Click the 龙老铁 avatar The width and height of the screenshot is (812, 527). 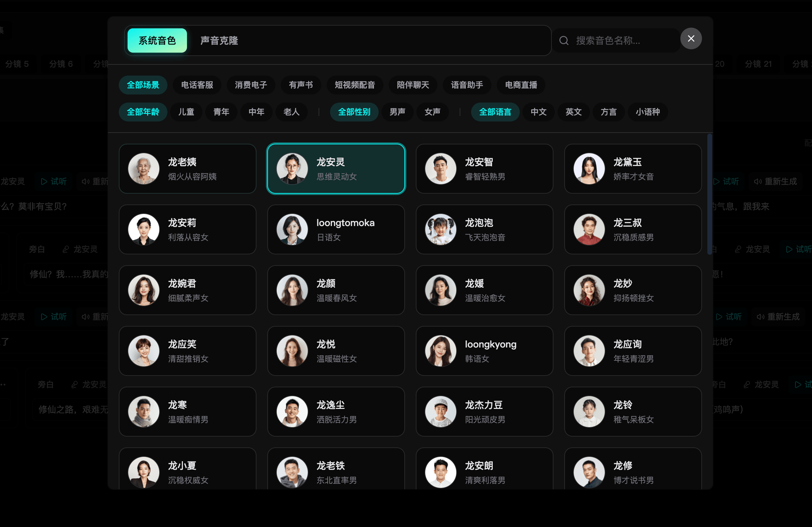click(292, 472)
